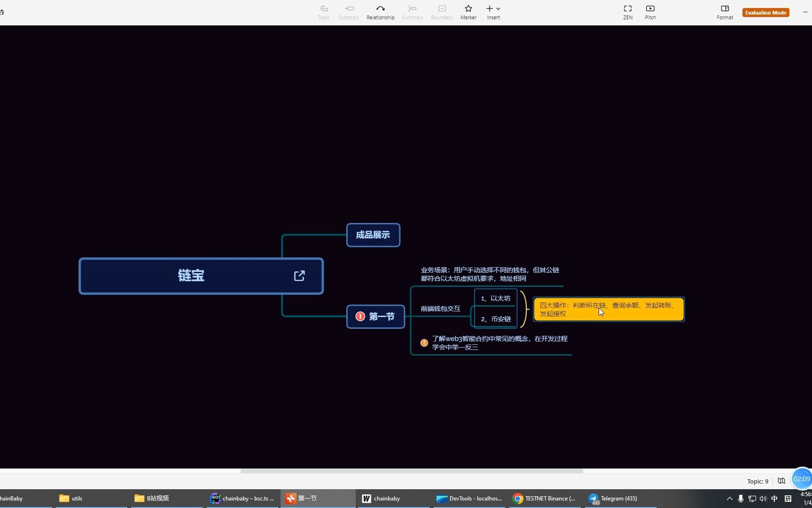Select the 1、以太坊 subtopic
812x508 pixels.
495,298
